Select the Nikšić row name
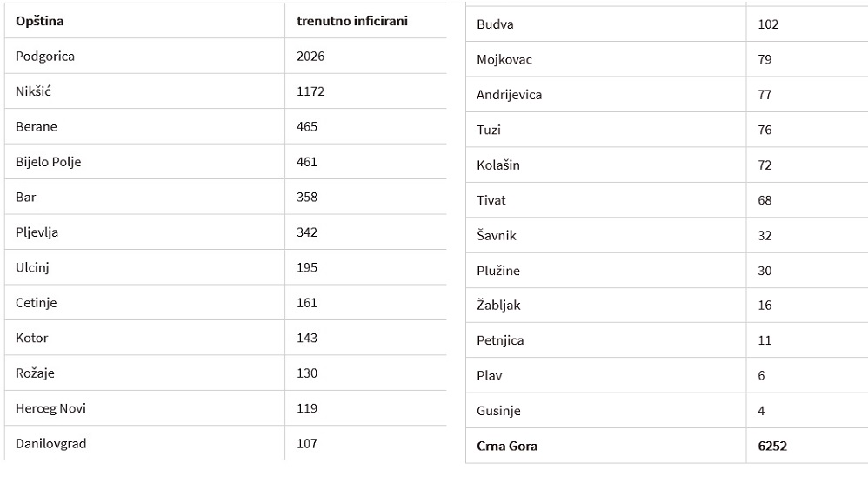Viewport: 868px width, 484px height. [x=33, y=91]
